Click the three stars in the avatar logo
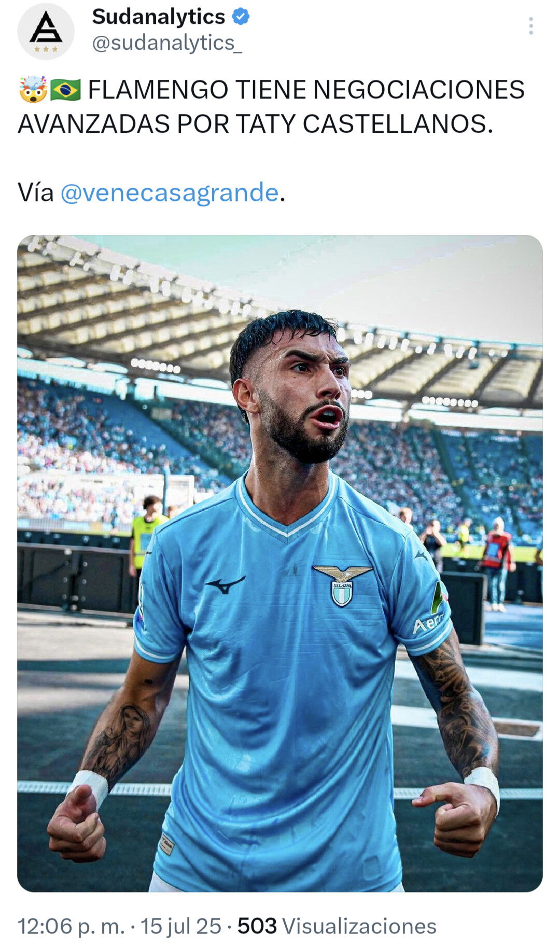Screen dimensions: 560x950 [x=46, y=49]
